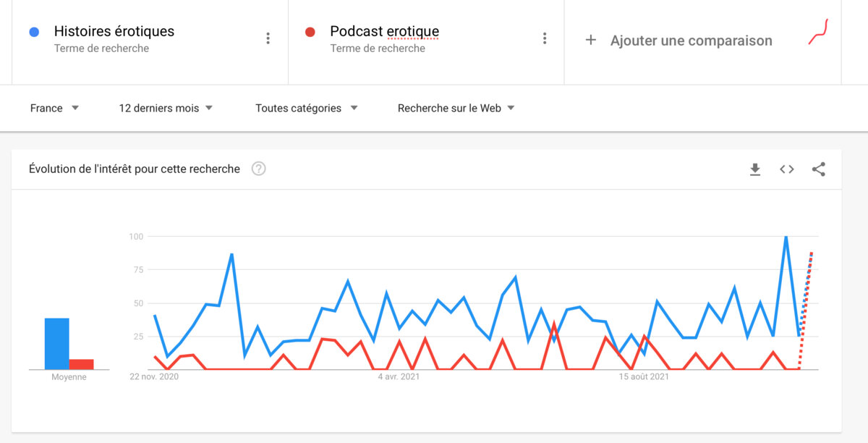Click the blue line peak at 100
The height and width of the screenshot is (443, 868).
(x=786, y=237)
